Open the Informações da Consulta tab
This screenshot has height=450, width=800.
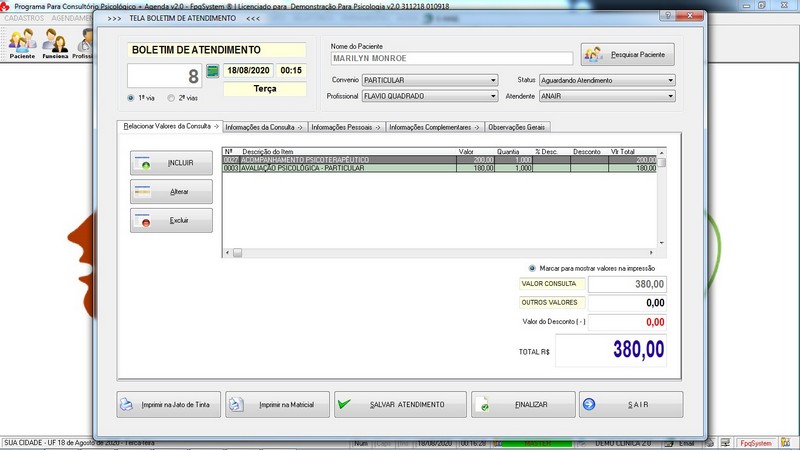click(264, 127)
